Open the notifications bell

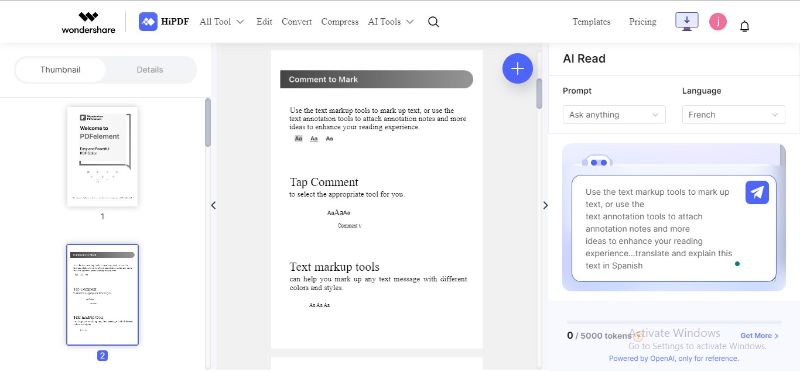click(744, 26)
